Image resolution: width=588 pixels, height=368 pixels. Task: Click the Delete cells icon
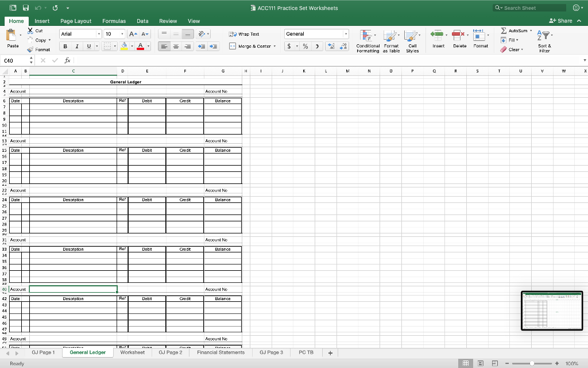[458, 35]
